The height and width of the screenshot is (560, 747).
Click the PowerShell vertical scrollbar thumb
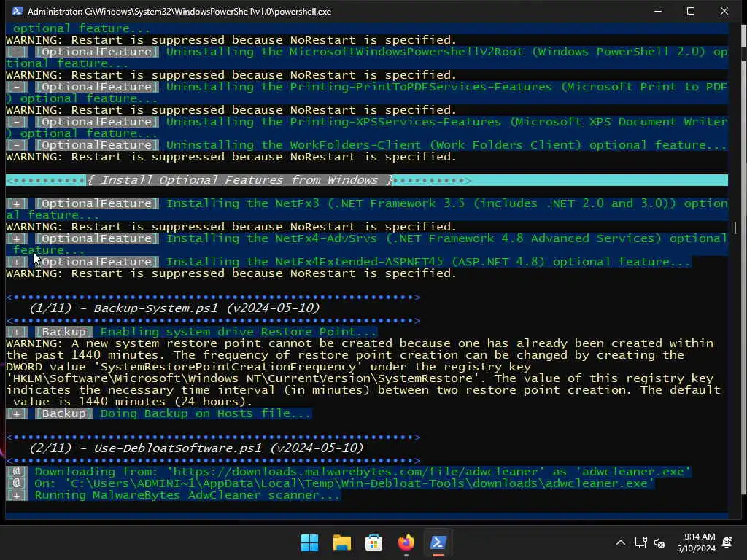coord(735,227)
